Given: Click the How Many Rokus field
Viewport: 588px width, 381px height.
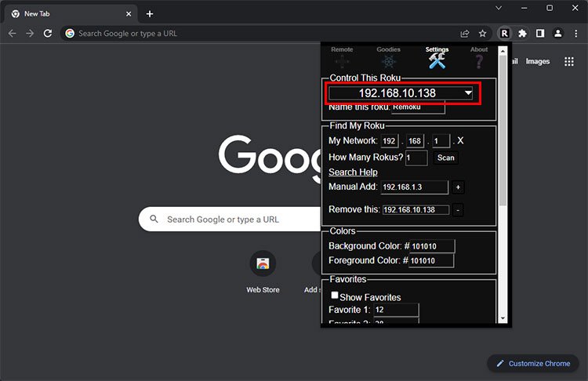Looking at the screenshot, I should click(x=416, y=158).
